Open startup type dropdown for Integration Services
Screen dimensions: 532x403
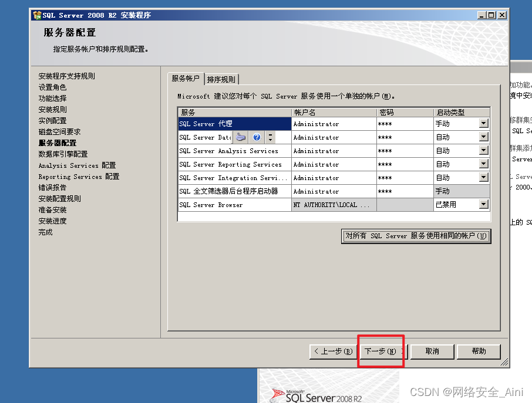tap(484, 177)
